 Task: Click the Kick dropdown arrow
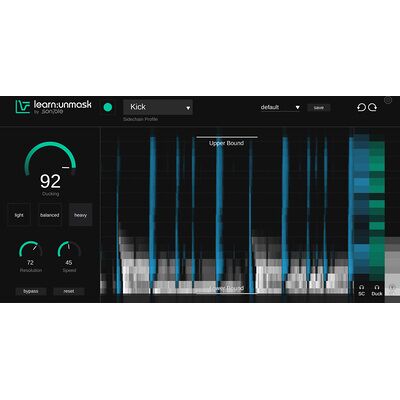[x=188, y=108]
